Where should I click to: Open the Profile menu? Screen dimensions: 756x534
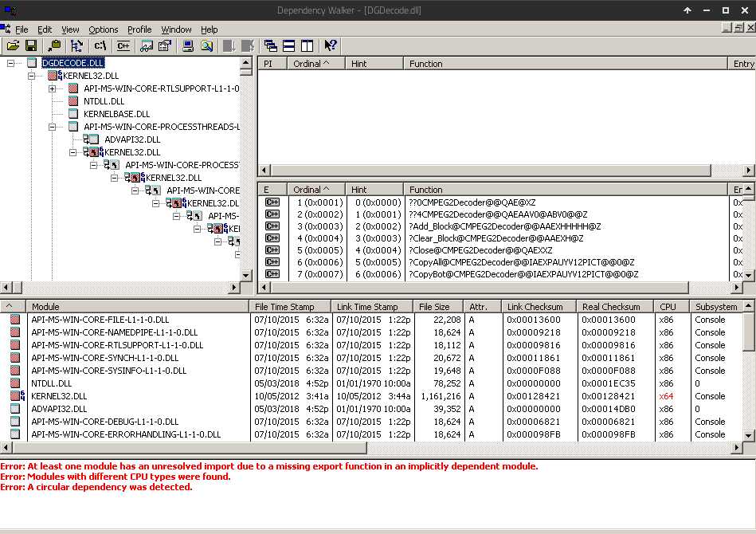tap(139, 29)
